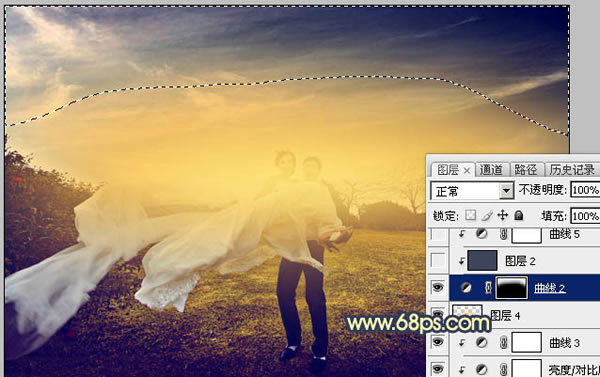
Task: Click the clipping arrow icon of 图层 2
Action: tap(461, 261)
